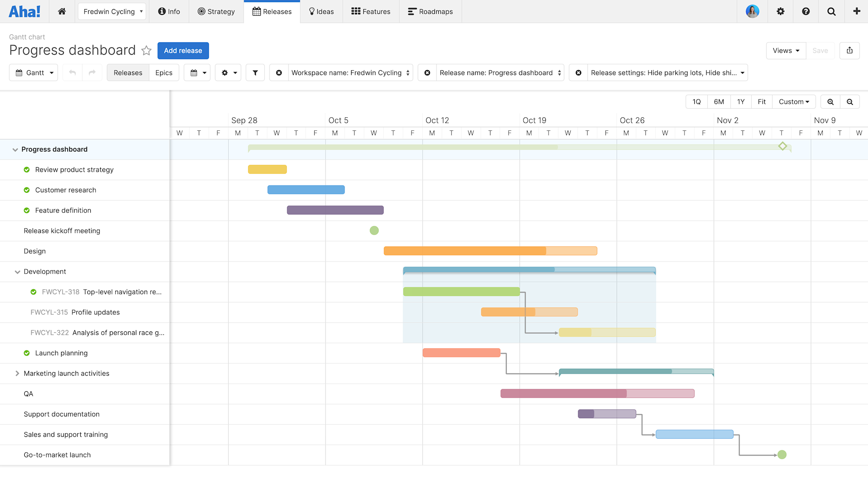This screenshot has width=868, height=489.
Task: Click the redo arrow icon
Action: (x=92, y=72)
